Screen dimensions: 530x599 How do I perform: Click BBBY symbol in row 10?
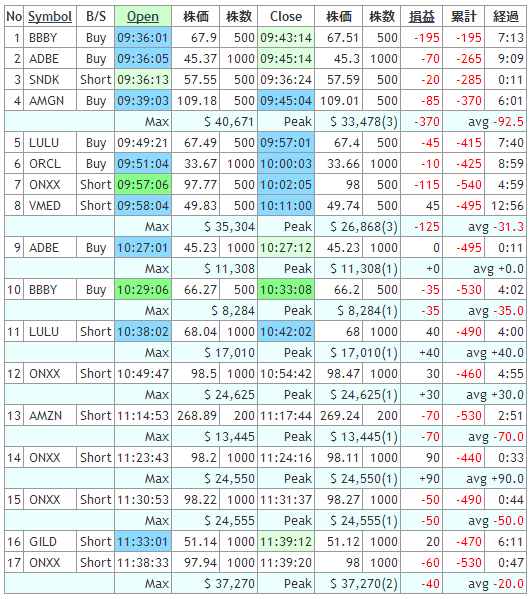point(43,290)
